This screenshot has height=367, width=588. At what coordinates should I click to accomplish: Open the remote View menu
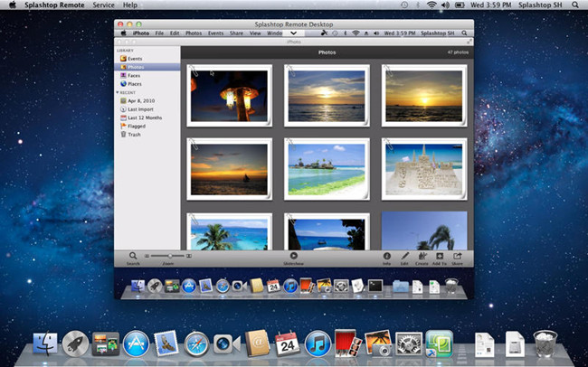pos(255,33)
